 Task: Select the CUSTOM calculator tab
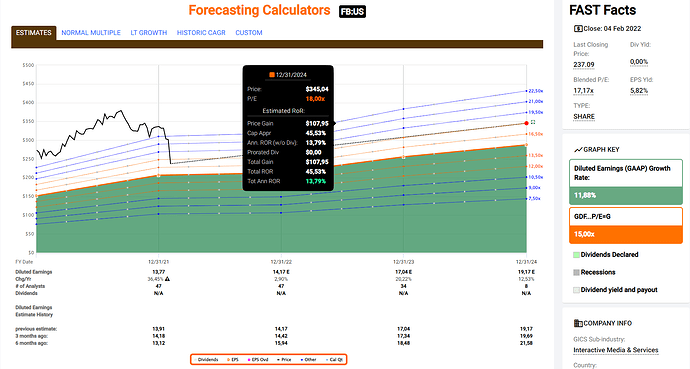pos(249,33)
